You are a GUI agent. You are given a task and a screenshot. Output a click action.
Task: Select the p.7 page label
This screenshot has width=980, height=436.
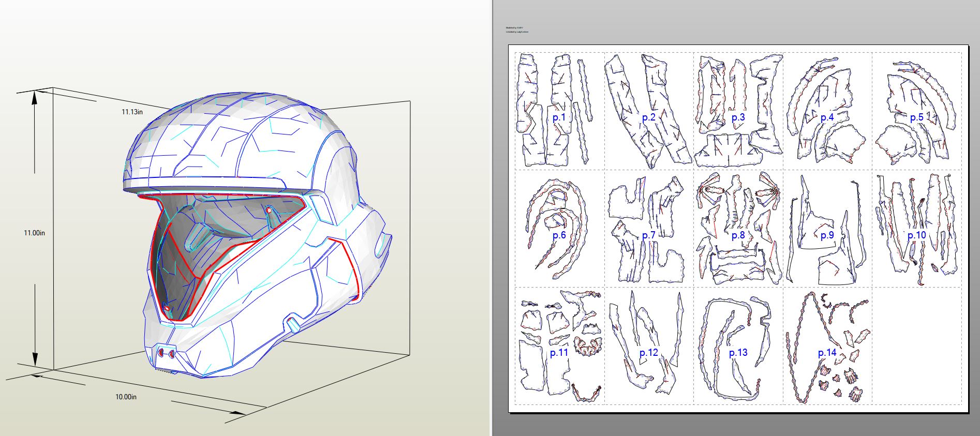pos(648,235)
